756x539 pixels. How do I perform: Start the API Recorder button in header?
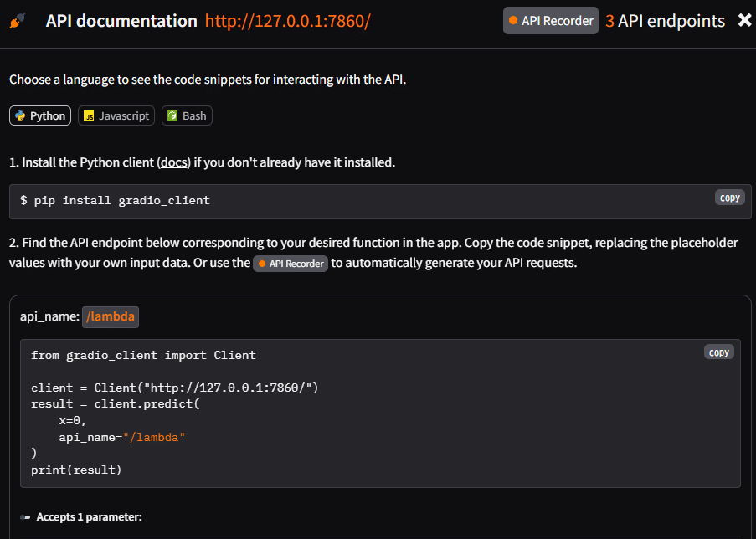tap(551, 21)
